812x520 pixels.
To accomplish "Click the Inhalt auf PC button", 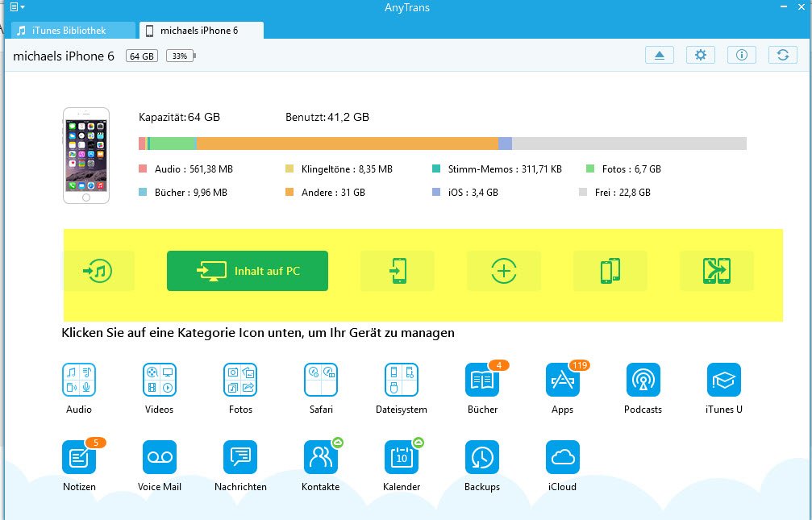I will pyautogui.click(x=248, y=271).
